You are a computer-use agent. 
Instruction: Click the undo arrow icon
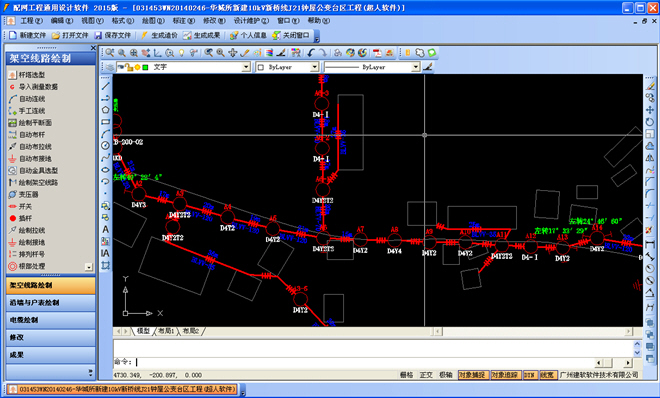pyautogui.click(x=311, y=53)
